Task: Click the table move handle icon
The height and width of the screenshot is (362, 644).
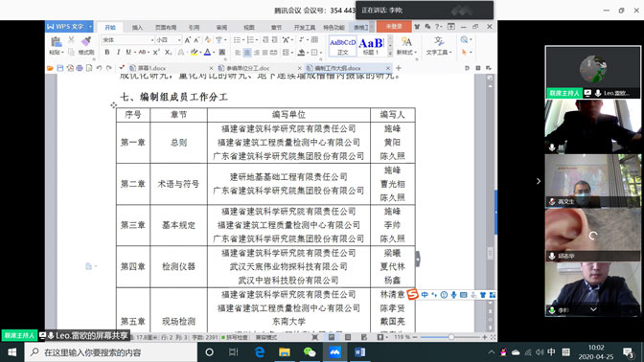Action: click(114, 105)
